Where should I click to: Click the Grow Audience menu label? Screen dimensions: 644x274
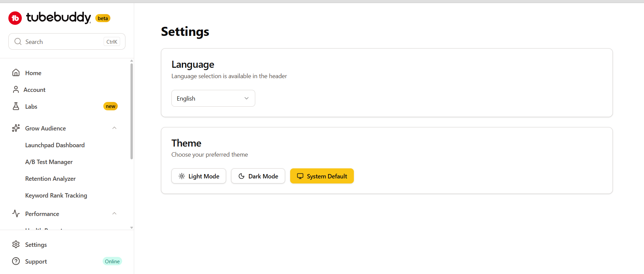pos(46,128)
